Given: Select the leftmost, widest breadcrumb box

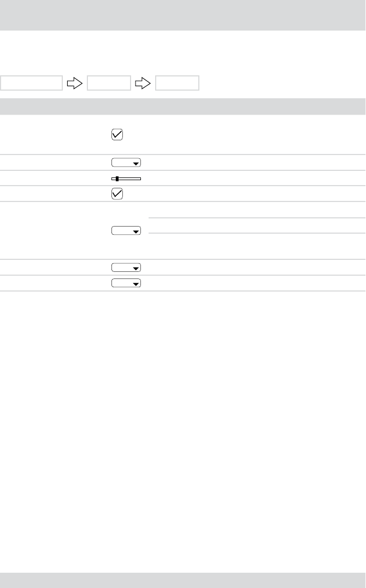Looking at the screenshot, I should point(31,83).
